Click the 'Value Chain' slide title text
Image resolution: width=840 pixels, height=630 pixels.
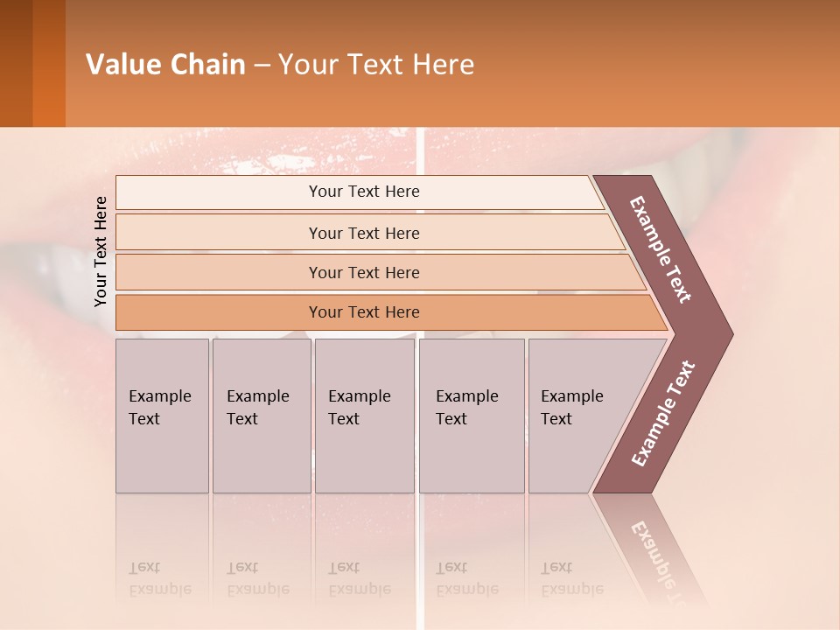tap(165, 65)
